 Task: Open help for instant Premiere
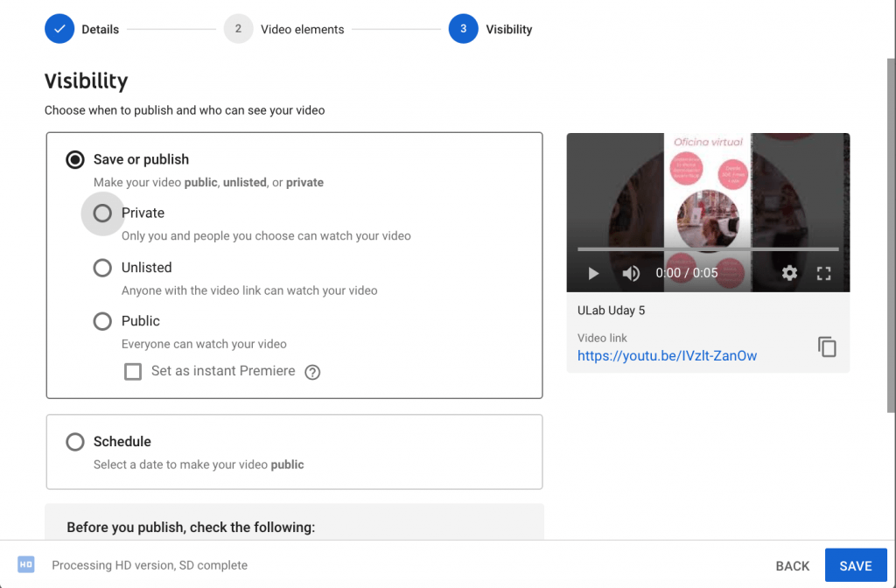(312, 372)
